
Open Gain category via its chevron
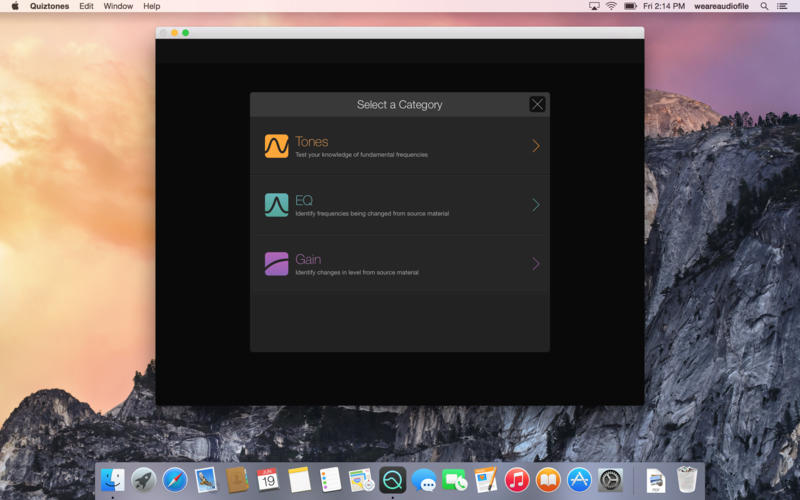click(536, 264)
